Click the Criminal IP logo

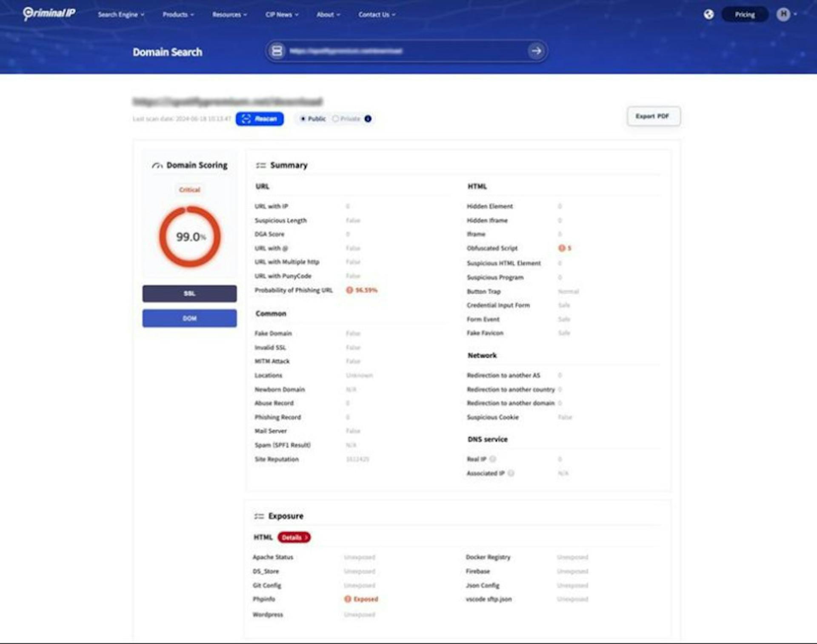pyautogui.click(x=49, y=14)
